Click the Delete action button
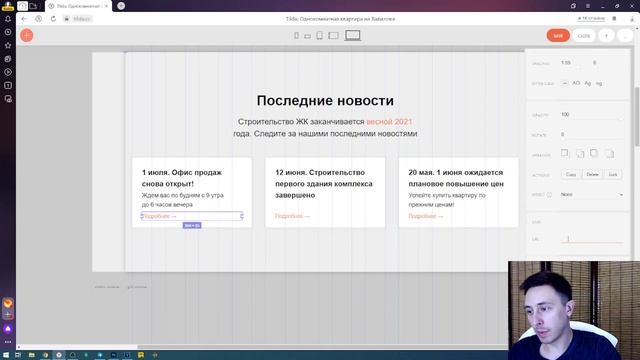Screen dimensions: 640x360 (592, 175)
